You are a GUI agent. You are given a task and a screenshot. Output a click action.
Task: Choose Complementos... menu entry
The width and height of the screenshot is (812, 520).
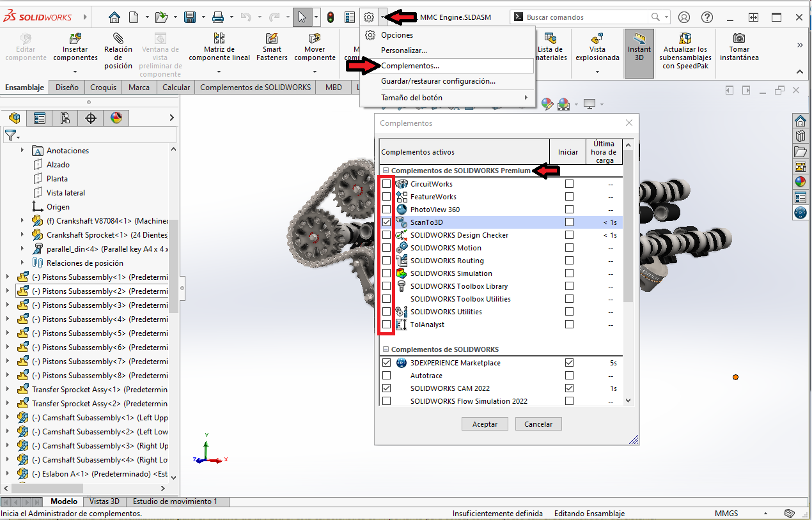click(x=448, y=65)
